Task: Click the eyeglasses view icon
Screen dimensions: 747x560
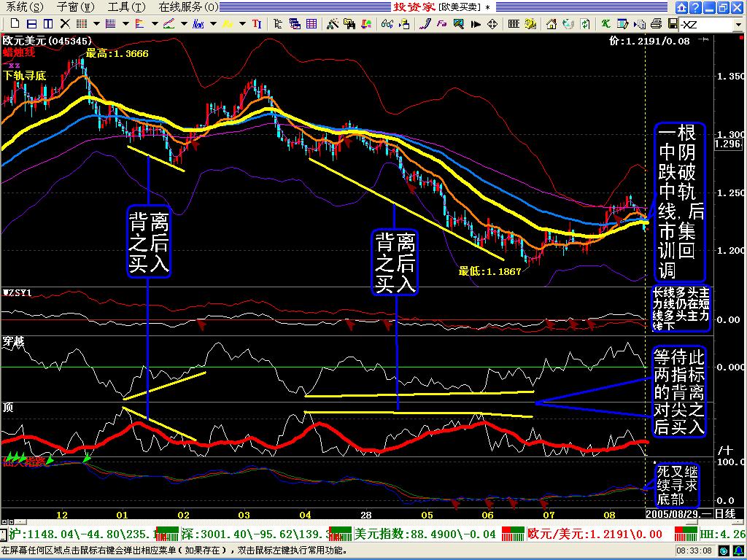Action: pyautogui.click(x=387, y=24)
